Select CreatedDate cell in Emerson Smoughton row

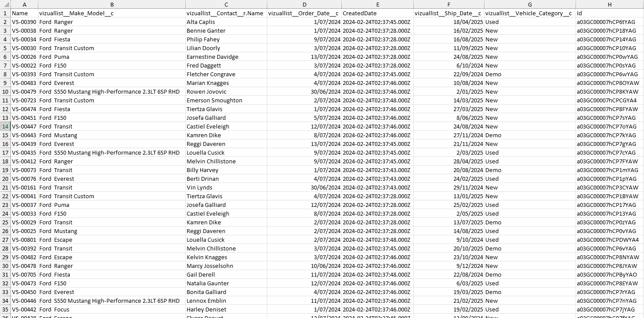pyautogui.click(x=378, y=100)
